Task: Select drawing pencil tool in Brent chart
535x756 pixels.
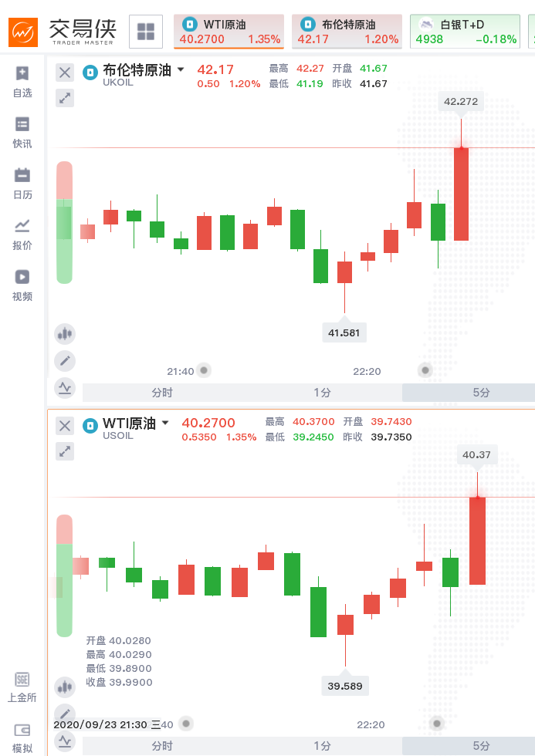Action: [65, 360]
